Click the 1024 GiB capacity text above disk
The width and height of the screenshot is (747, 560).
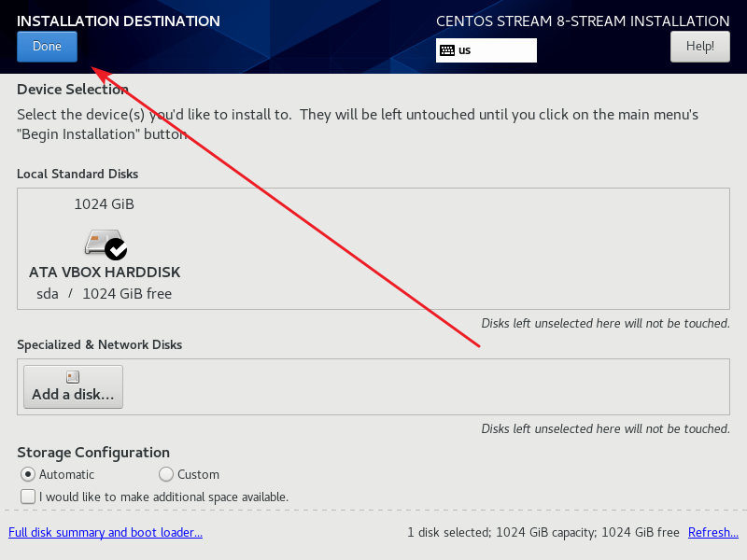104,203
